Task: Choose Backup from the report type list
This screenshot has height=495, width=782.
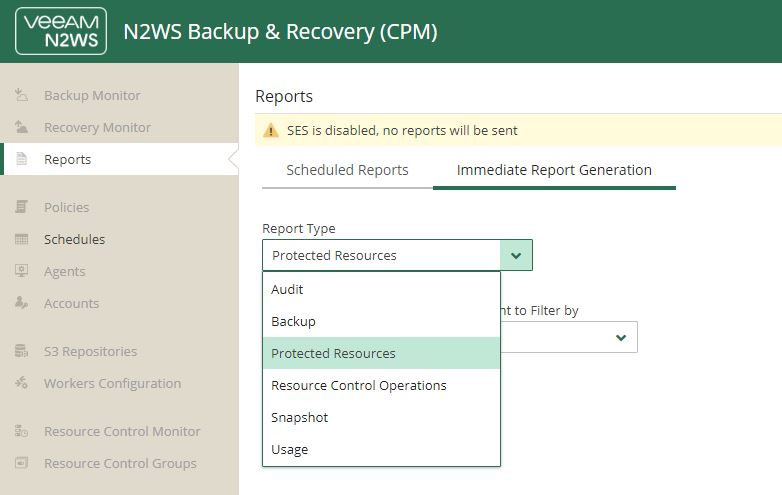Action: click(381, 321)
